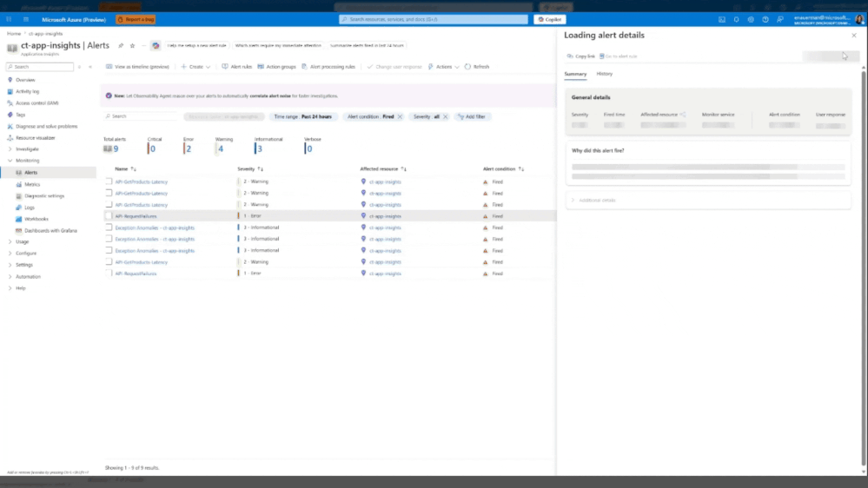The height and width of the screenshot is (488, 868).
Task: Switch to the History tab
Action: tap(605, 74)
